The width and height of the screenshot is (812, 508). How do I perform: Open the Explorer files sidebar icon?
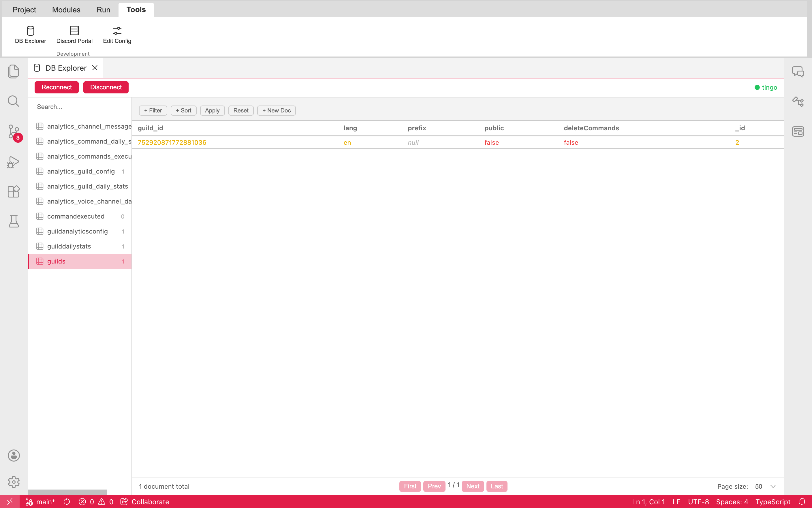[x=14, y=71]
